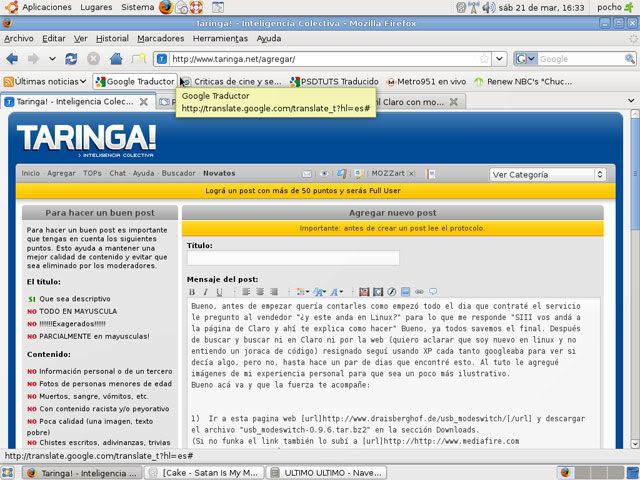Click the Taringa account icon left of MOZZart
Screen dimensions: 640x480
pyautogui.click(x=359, y=174)
